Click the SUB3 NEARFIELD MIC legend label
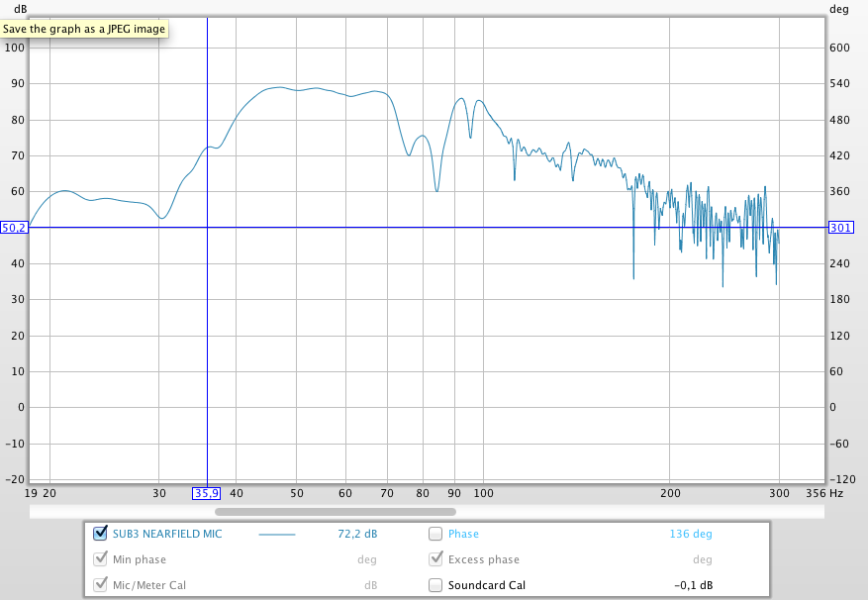Viewport: 868px width, 600px height. 167,534
